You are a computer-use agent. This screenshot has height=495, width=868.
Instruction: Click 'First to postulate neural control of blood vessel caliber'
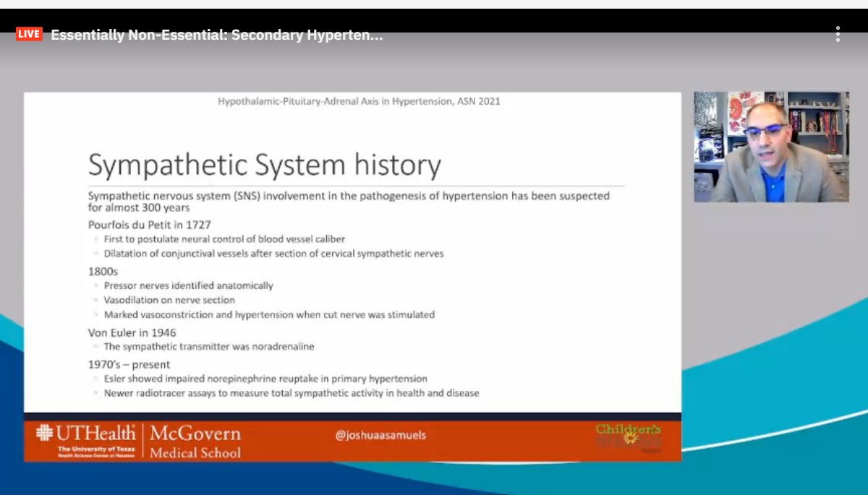pos(224,239)
